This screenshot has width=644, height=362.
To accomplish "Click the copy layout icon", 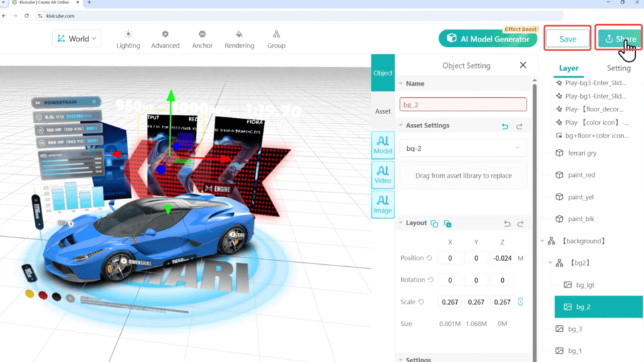I will [434, 224].
